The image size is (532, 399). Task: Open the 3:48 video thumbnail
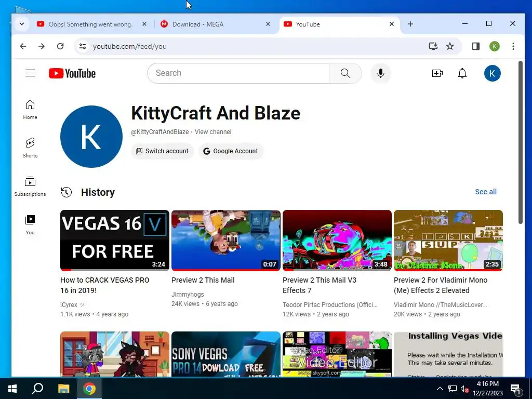(x=337, y=240)
